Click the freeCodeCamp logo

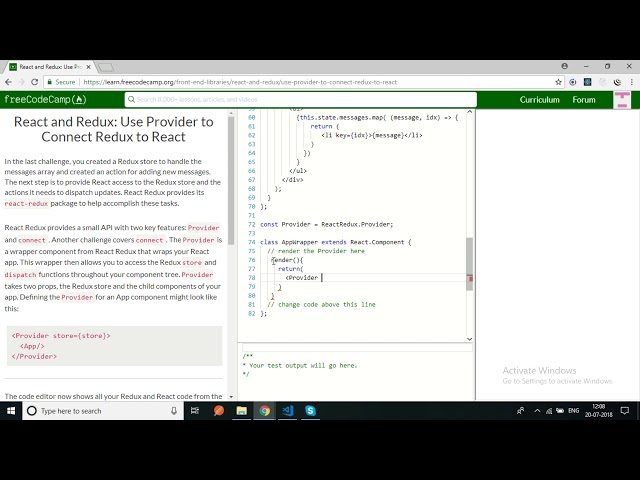(45, 100)
